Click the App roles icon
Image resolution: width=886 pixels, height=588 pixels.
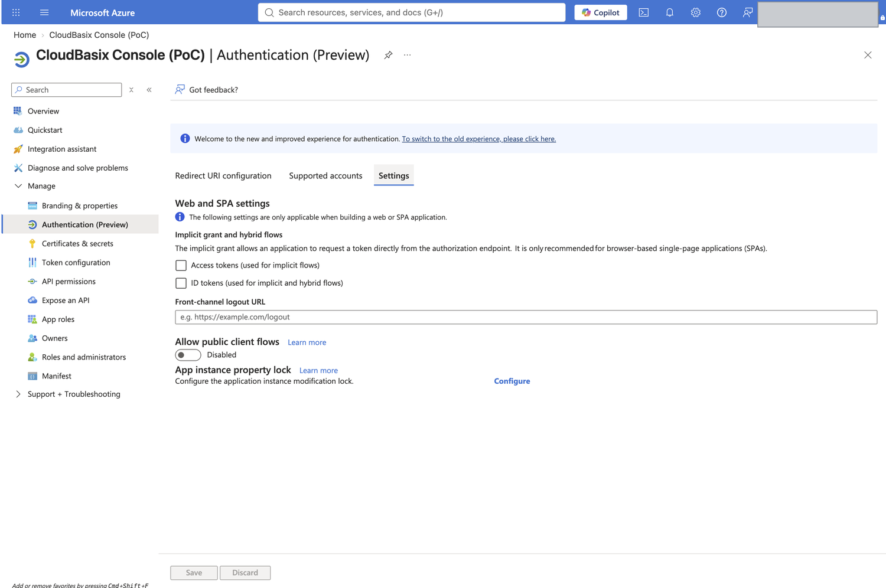32,319
